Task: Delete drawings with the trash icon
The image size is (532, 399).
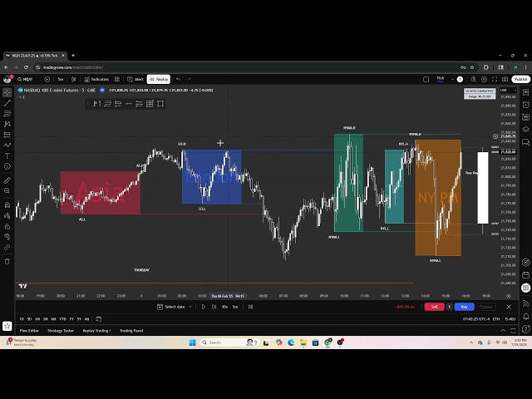Action: 7,261
